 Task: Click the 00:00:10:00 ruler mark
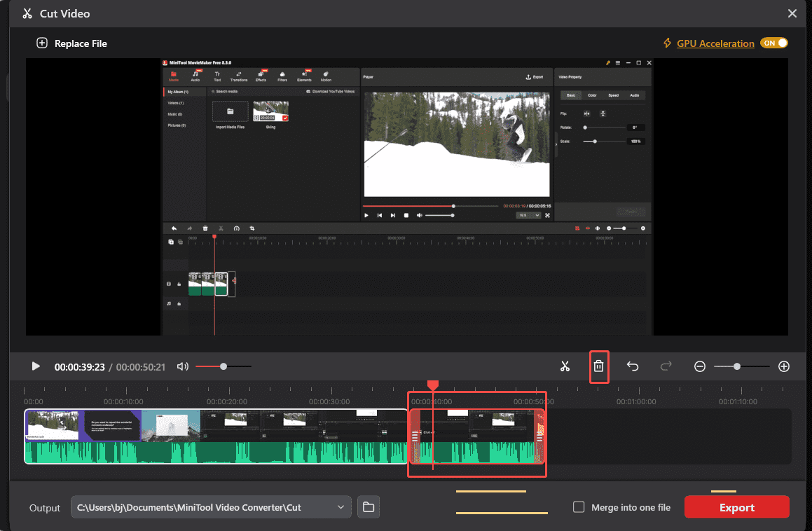123,401
